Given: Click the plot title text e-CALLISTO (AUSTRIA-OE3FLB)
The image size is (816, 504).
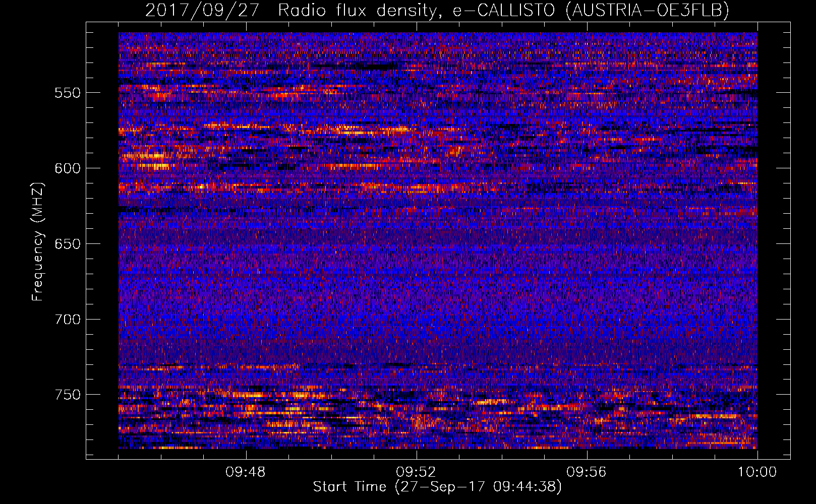Looking at the screenshot, I should (591, 10).
